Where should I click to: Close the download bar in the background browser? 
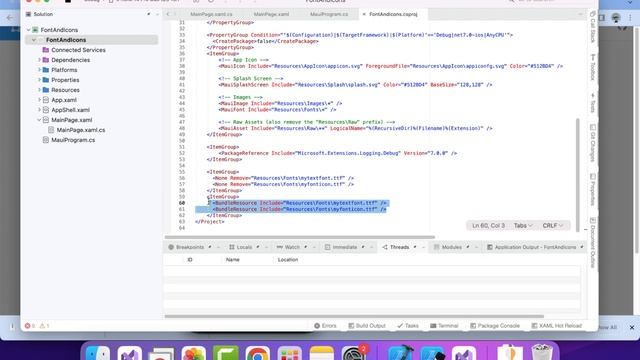632,327
